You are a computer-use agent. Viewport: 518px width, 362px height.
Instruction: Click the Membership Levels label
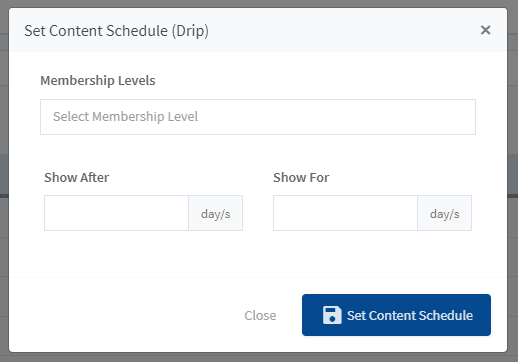(x=98, y=81)
